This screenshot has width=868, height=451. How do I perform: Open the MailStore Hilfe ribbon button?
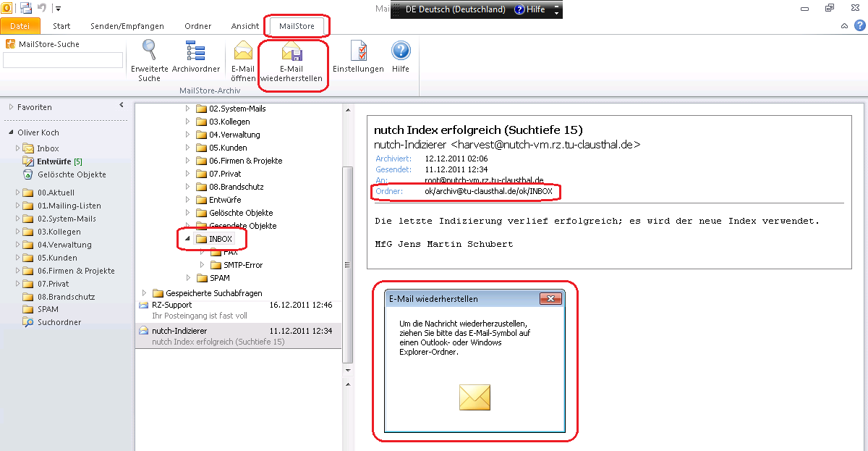click(x=401, y=56)
